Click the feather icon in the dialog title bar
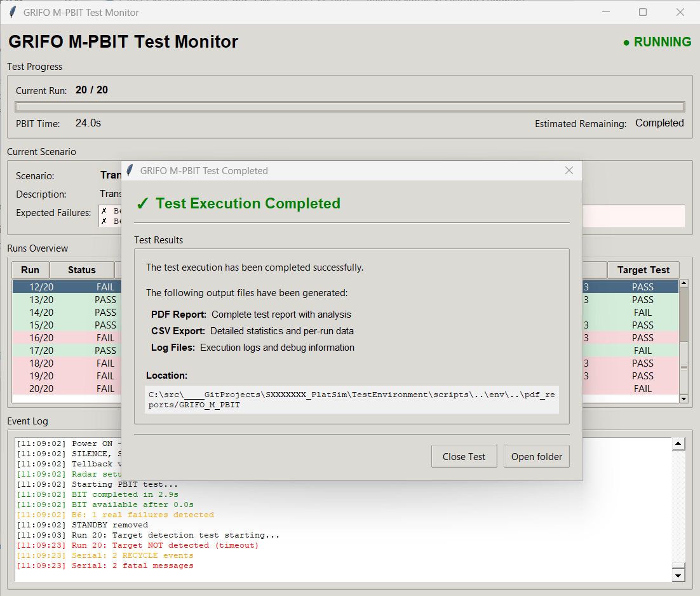This screenshot has height=596, width=700. [130, 170]
